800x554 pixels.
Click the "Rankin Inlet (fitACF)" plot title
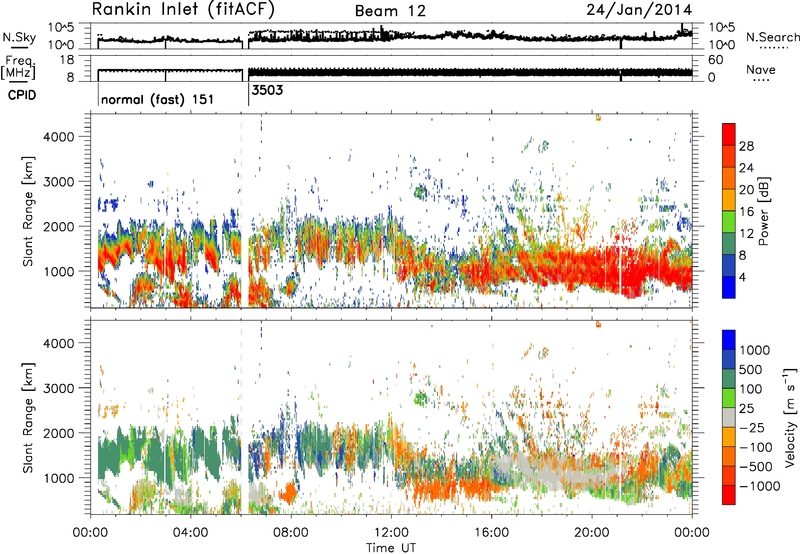(183, 9)
